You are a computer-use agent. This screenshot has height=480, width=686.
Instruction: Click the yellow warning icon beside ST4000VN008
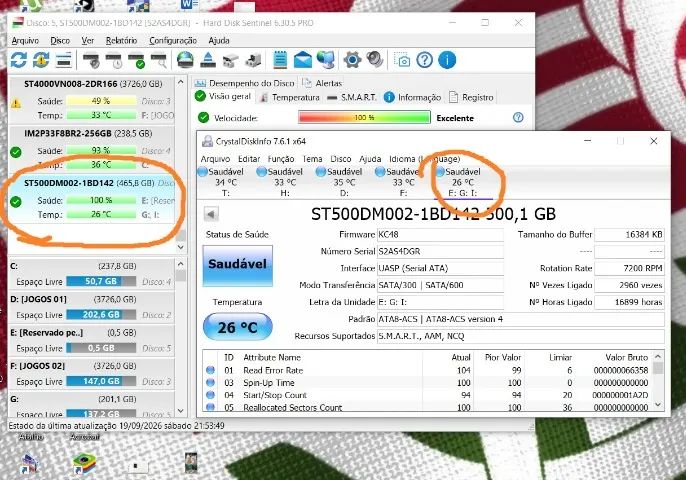16,104
